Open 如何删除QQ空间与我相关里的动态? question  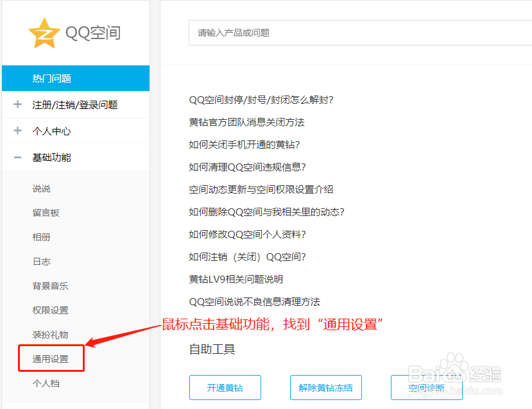click(x=267, y=212)
